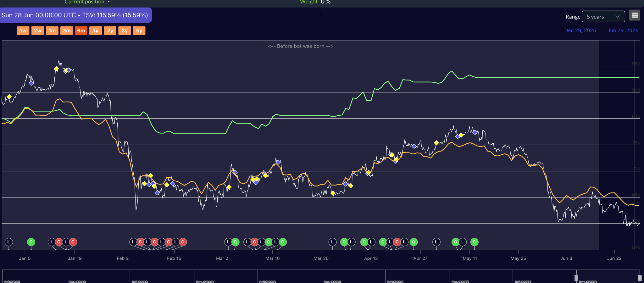Click the green C marker right after May 11
The width and height of the screenshot is (644, 283).
[x=474, y=242]
